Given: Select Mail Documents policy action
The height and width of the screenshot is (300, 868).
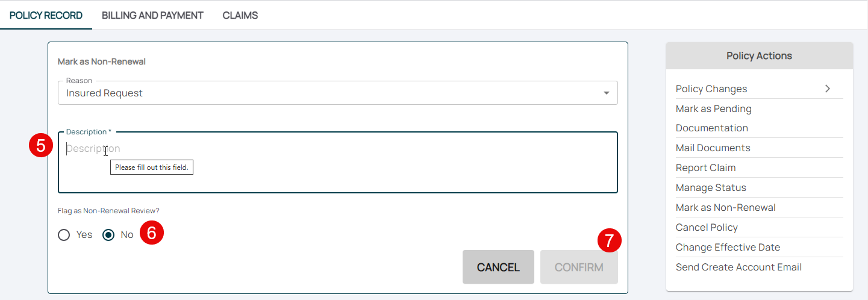Looking at the screenshot, I should [x=713, y=148].
